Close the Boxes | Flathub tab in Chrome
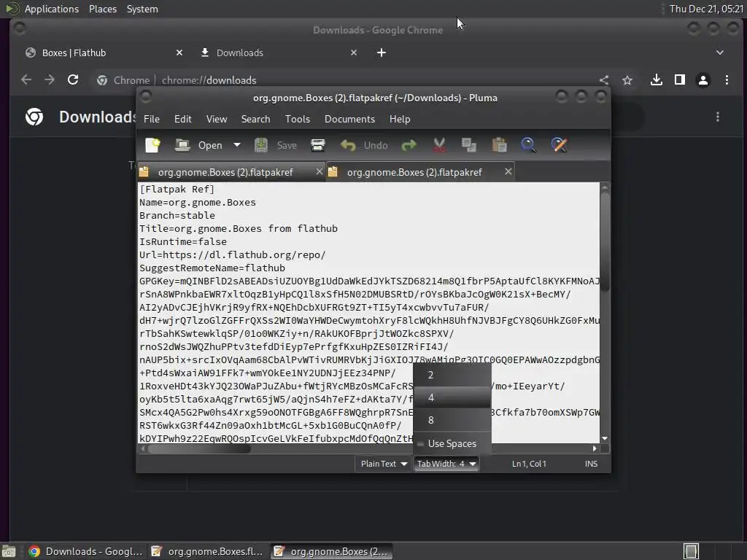This screenshot has height=560, width=747. (179, 52)
